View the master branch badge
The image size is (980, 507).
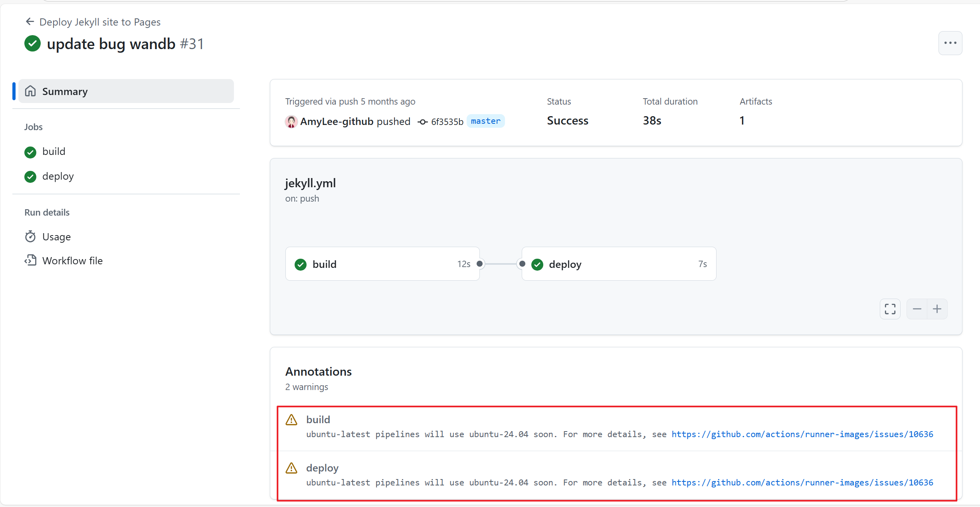(485, 121)
